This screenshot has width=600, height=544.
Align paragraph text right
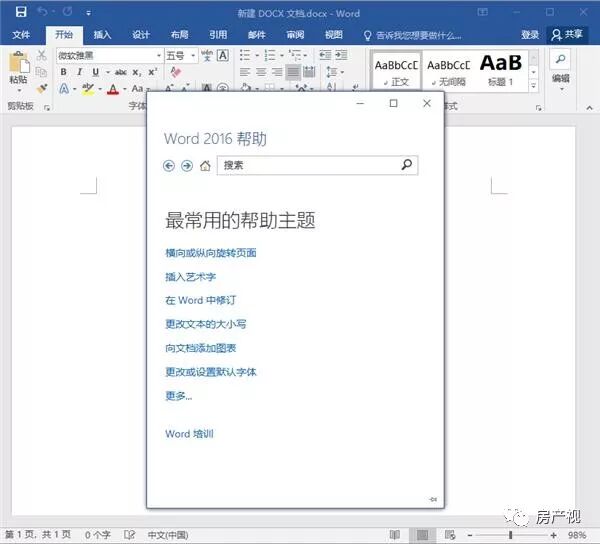pyautogui.click(x=277, y=72)
